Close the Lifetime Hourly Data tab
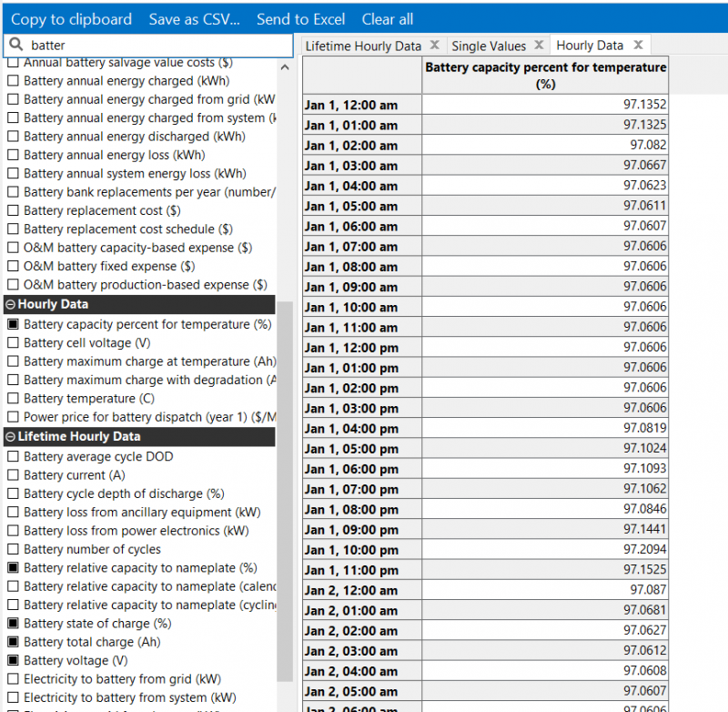 [x=434, y=46]
